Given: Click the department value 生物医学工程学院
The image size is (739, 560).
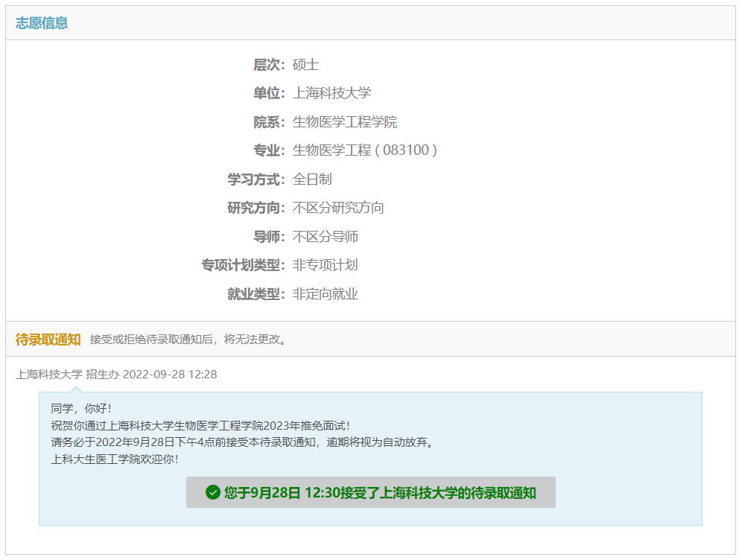Looking at the screenshot, I should click(344, 122).
